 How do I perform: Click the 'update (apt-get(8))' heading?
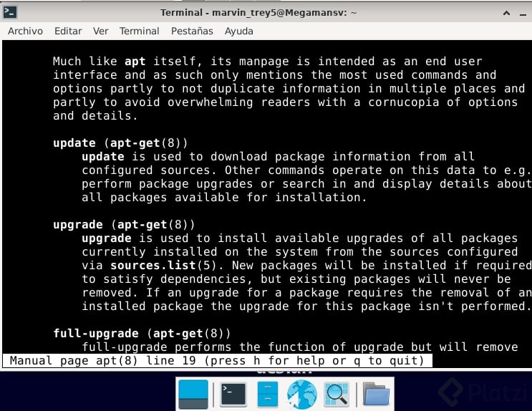click(x=120, y=143)
